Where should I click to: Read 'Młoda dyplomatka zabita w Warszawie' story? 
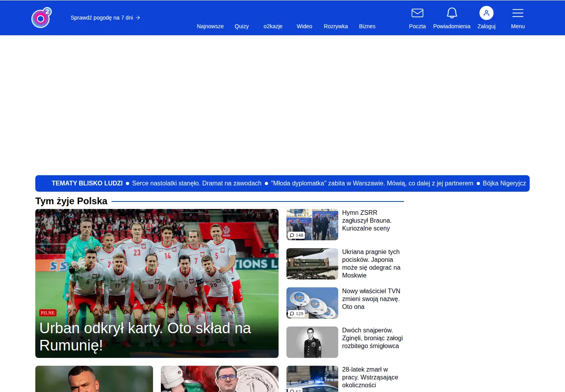click(x=372, y=183)
